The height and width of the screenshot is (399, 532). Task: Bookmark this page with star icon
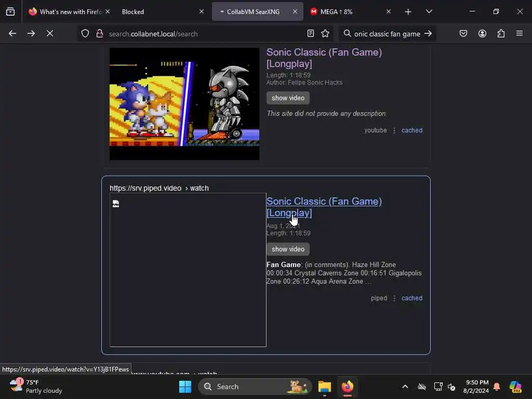point(325,34)
